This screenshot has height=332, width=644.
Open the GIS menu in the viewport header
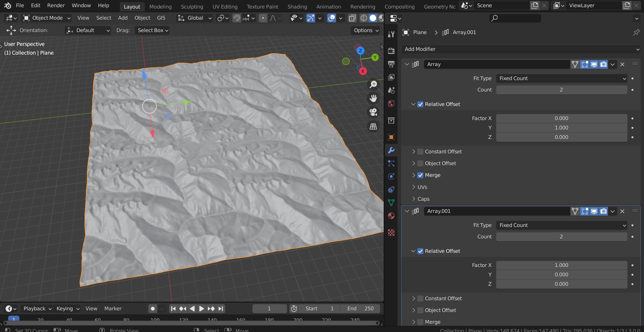tap(161, 18)
